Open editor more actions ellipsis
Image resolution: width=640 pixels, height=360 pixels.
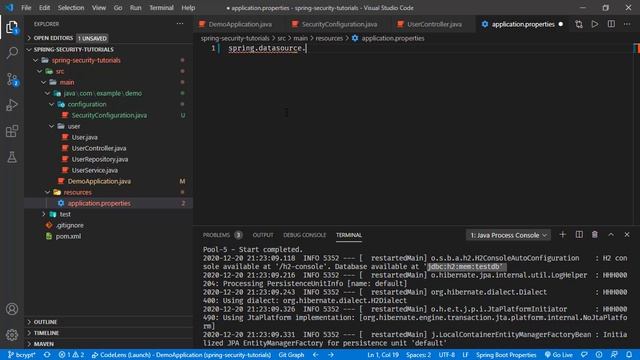(x=627, y=24)
